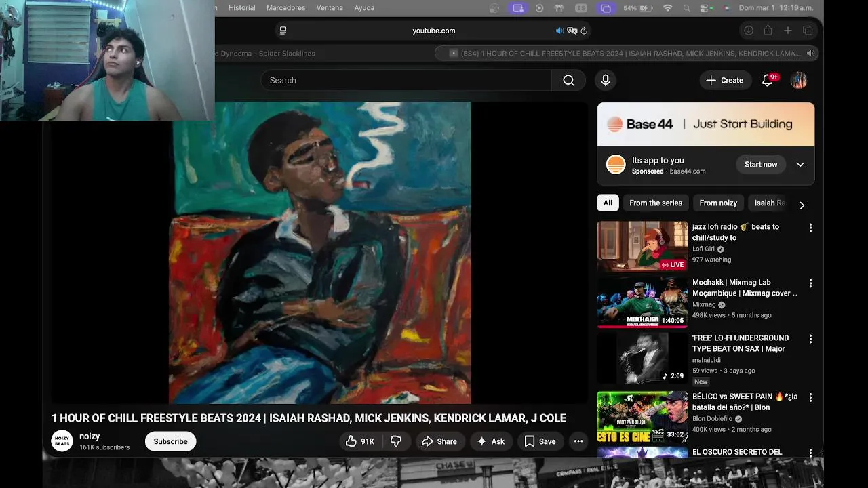This screenshot has height=488, width=868.
Task: Click Start now on Base44 ad
Action: (761, 165)
